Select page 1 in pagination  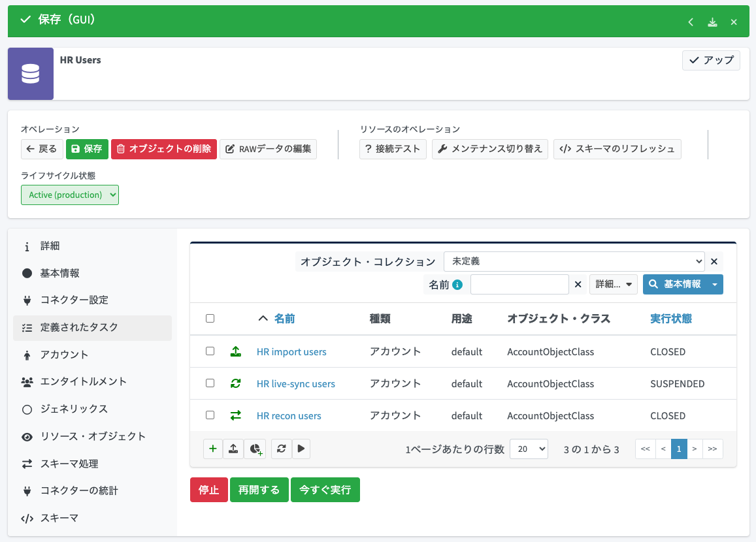click(x=679, y=449)
